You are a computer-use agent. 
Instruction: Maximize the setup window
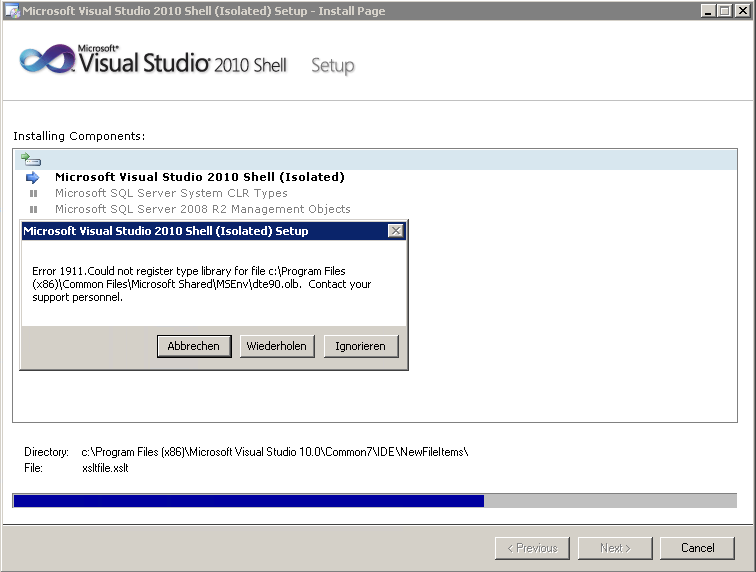coord(725,11)
